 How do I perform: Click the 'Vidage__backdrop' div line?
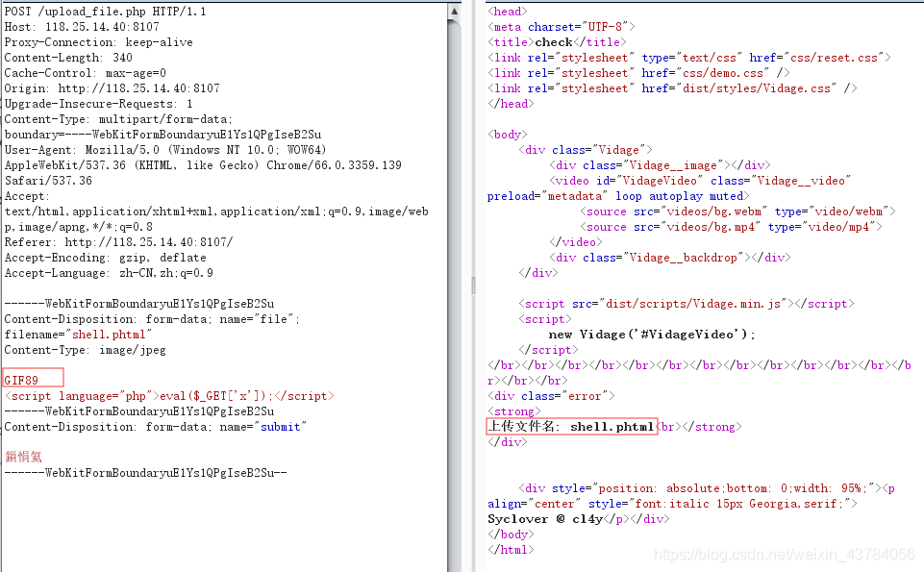670,258
